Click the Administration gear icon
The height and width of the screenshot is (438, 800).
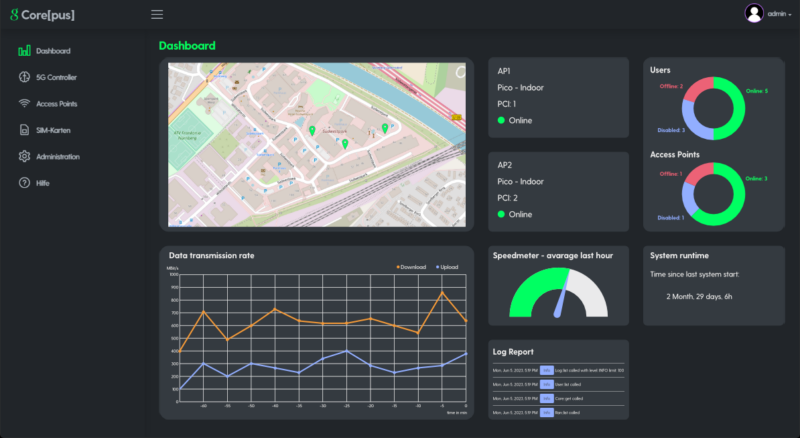coord(24,157)
